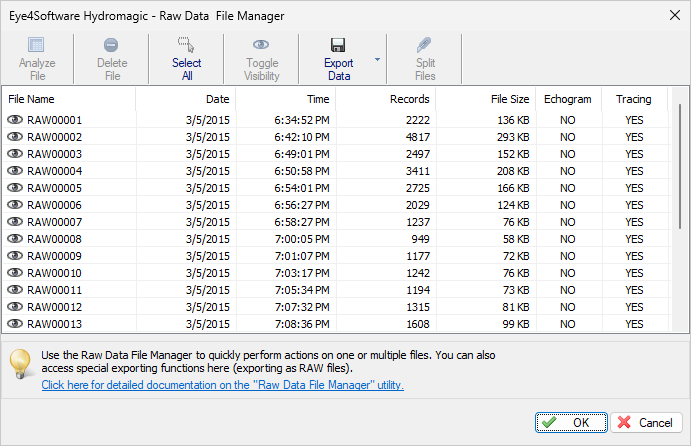Viewport: 691px width, 446px height.
Task: Sort by the Date column header
Action: pos(186,99)
